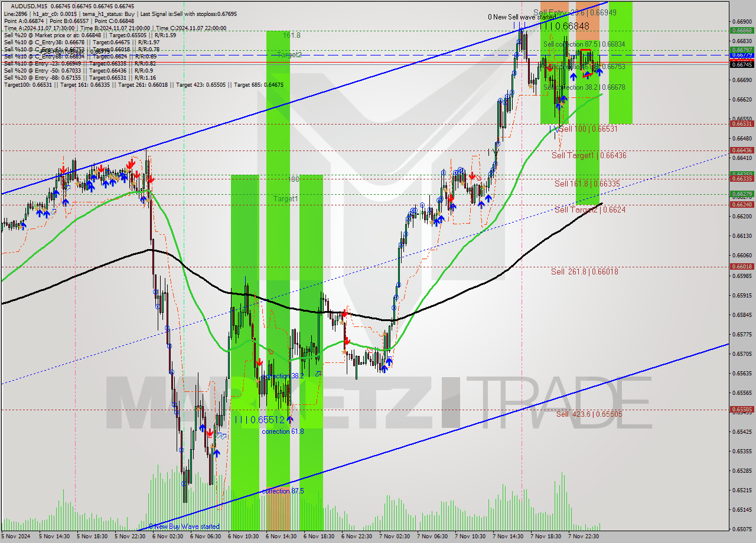Click the 0.65285 price scale value
This screenshot has height=543, width=756.
click(x=742, y=471)
